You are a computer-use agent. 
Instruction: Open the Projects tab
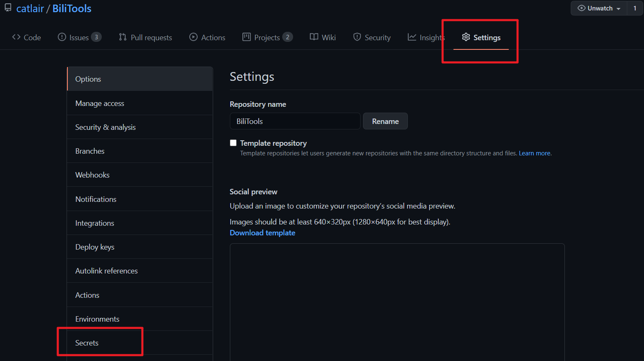coord(268,37)
